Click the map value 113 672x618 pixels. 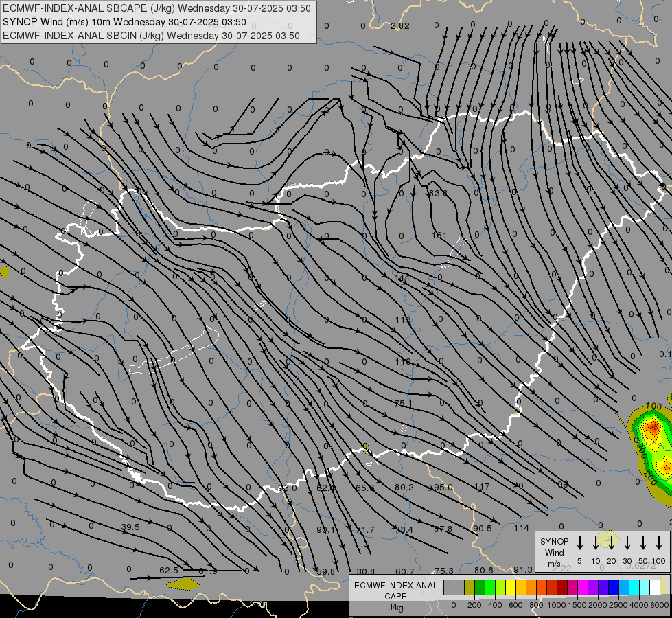pyautogui.click(x=403, y=319)
